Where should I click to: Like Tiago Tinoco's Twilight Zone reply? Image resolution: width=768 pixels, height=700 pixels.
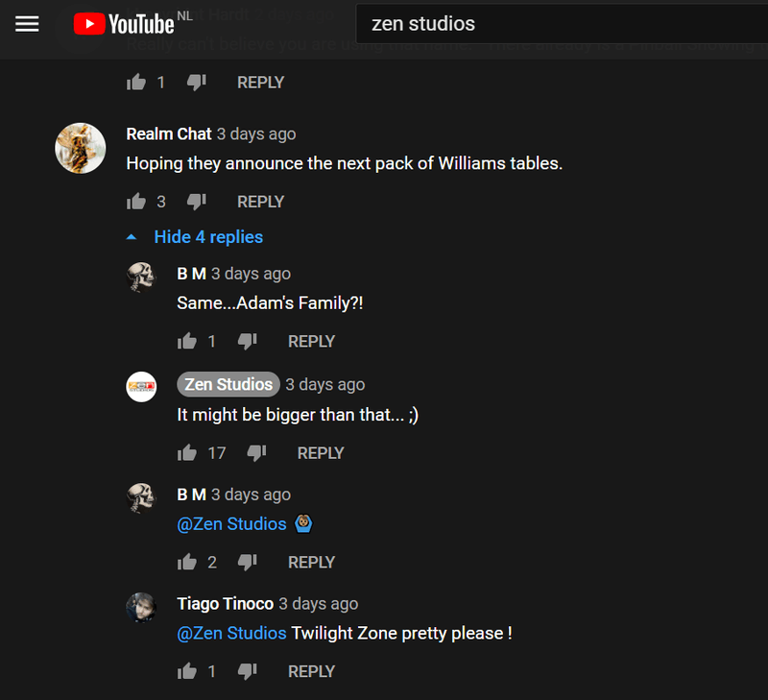click(x=187, y=671)
